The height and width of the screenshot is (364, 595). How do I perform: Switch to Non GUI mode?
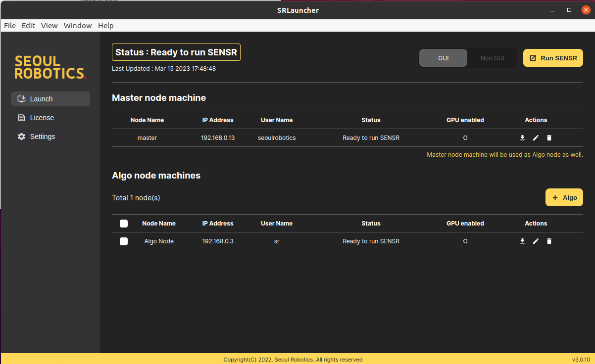tap(493, 58)
